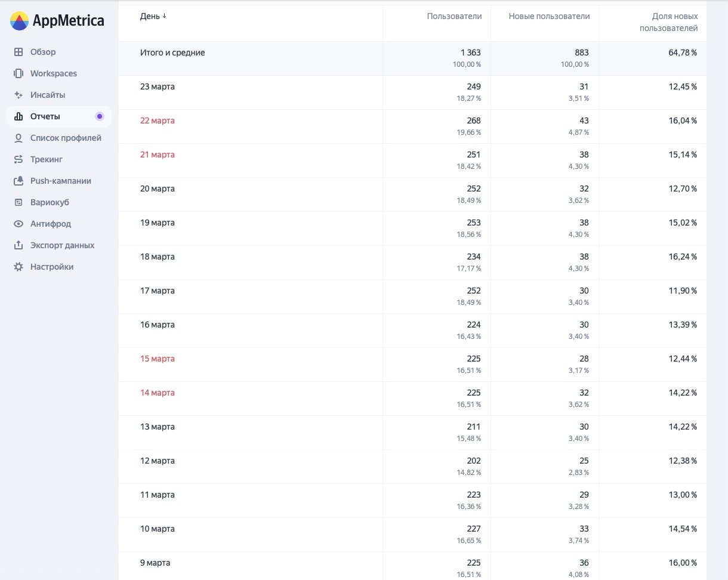Screen dimensions: 728x580
Task: Sort by Новые пользователи column header
Action: [549, 16]
